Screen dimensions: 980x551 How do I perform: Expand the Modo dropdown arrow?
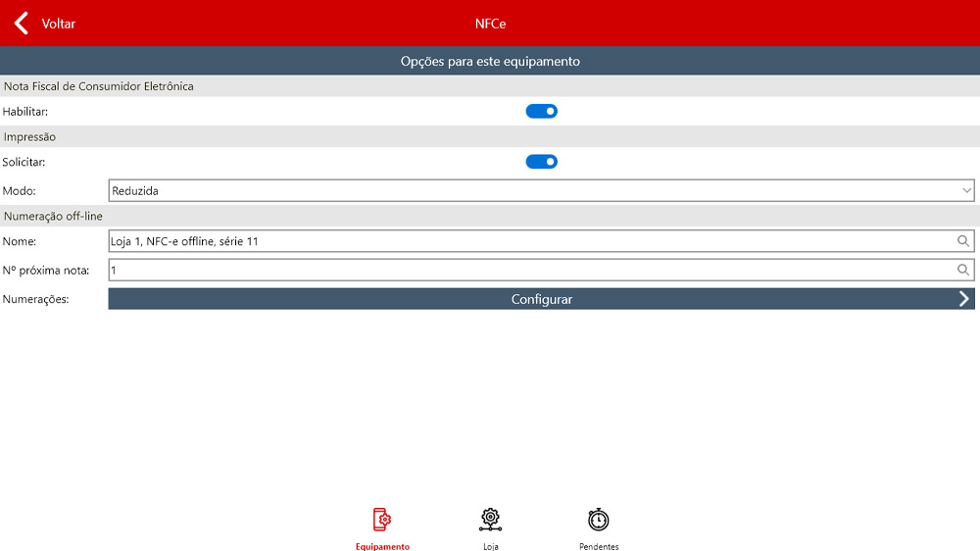[x=966, y=191]
